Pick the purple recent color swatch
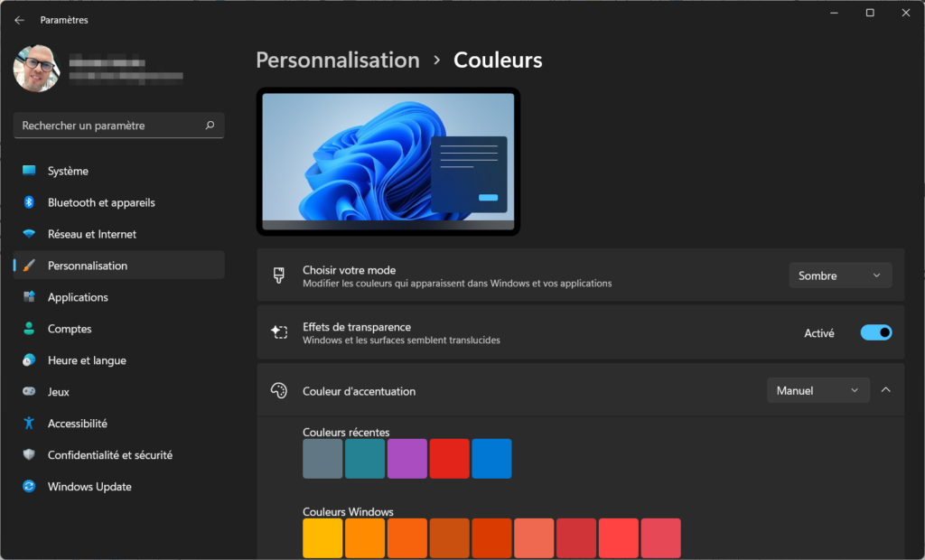Screen dimensions: 925x560 [x=407, y=459]
